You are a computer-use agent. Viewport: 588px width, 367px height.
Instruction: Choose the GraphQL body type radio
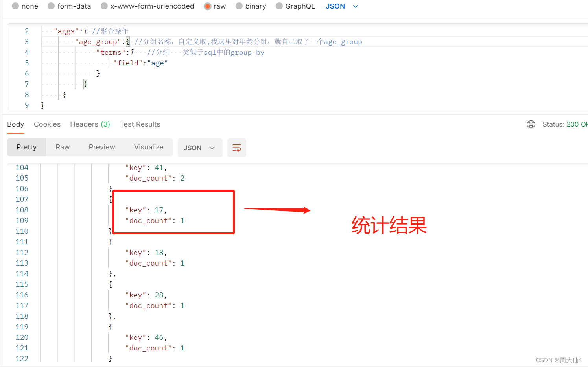coord(279,6)
